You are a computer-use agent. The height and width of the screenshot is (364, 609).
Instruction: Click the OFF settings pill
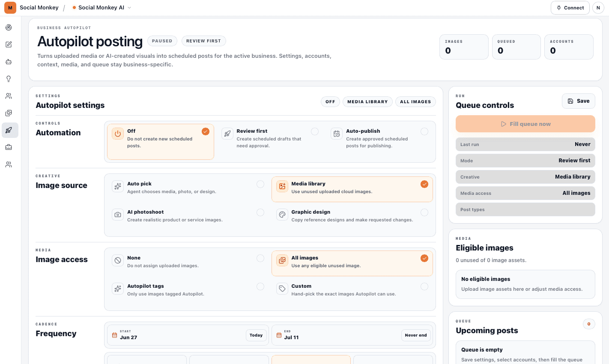330,102
